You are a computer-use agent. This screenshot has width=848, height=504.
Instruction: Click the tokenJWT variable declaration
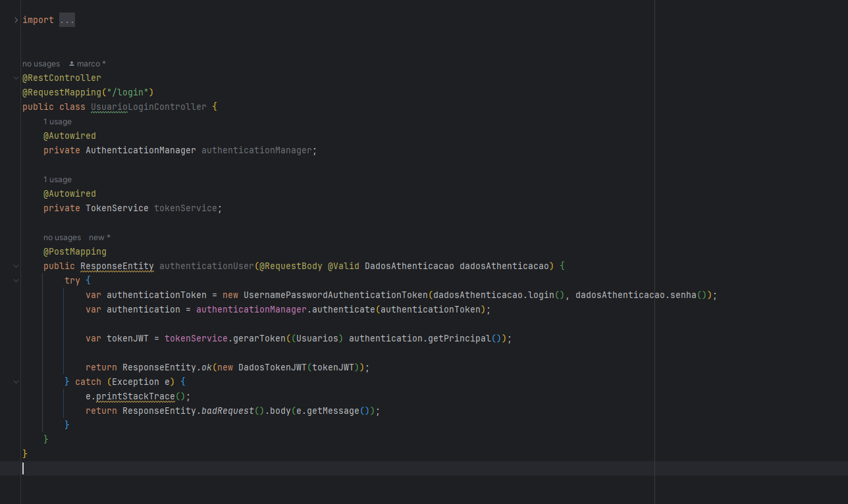[128, 339]
